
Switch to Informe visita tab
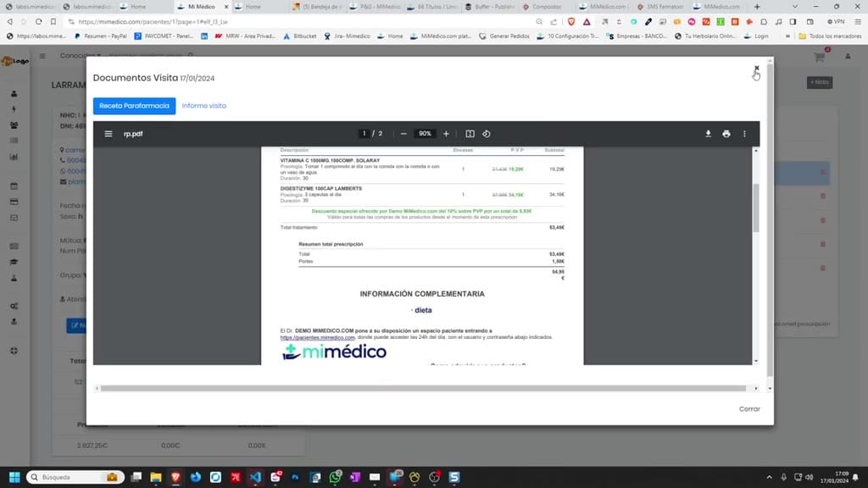[203, 106]
